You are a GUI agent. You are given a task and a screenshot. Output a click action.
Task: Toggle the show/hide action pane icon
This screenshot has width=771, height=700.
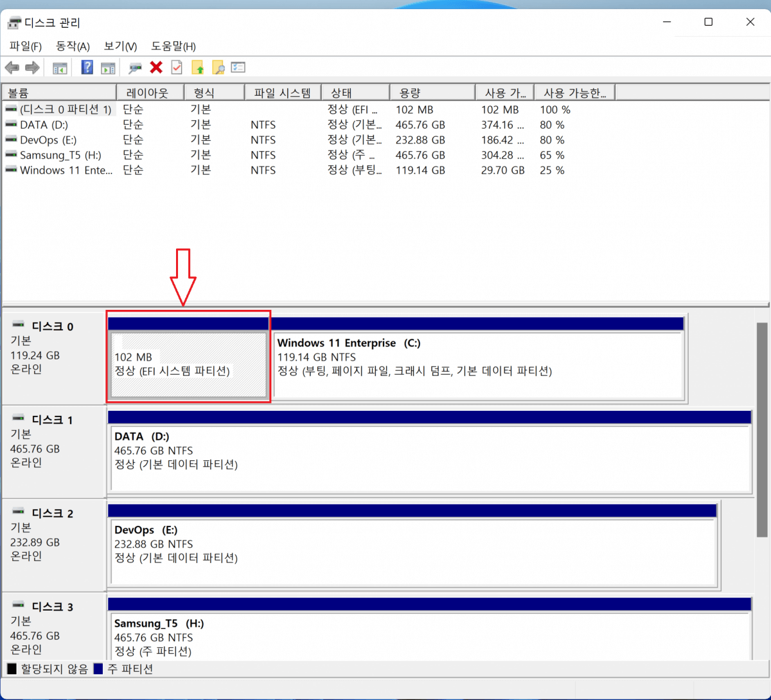(x=108, y=67)
